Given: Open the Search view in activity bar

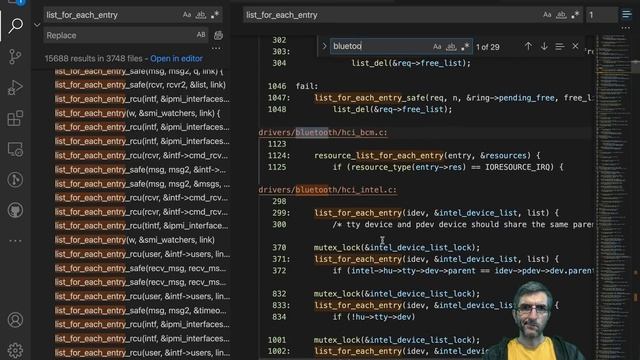Looking at the screenshot, I should (x=16, y=26).
